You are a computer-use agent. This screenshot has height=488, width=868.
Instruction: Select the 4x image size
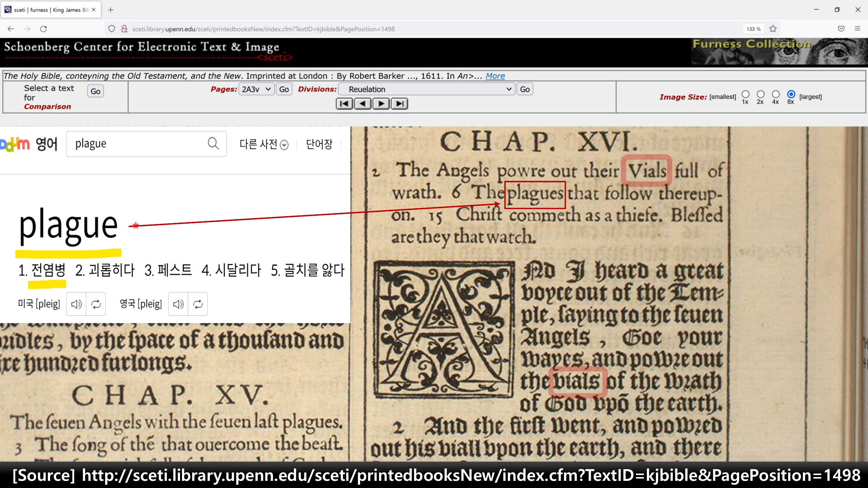pos(776,94)
